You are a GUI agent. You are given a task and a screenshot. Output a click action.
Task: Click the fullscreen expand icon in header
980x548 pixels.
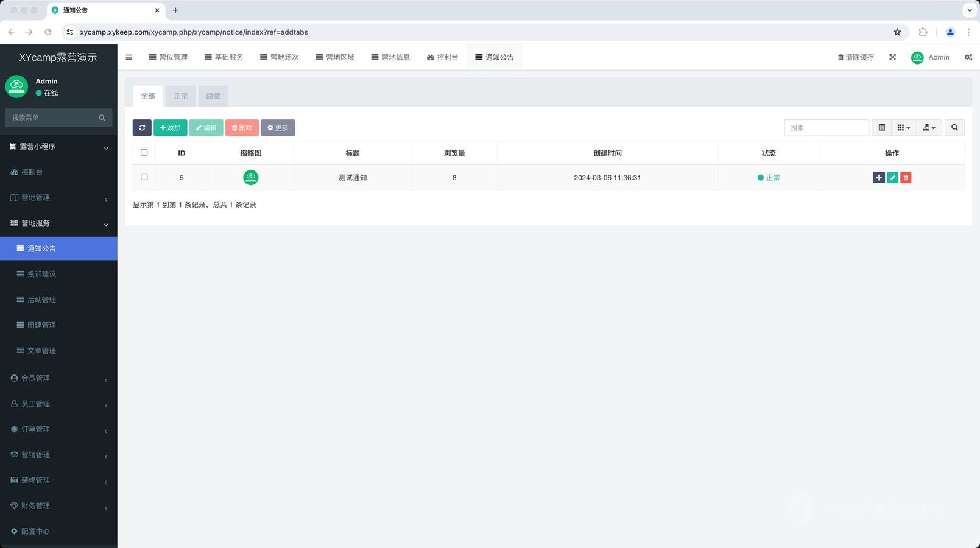tap(892, 57)
